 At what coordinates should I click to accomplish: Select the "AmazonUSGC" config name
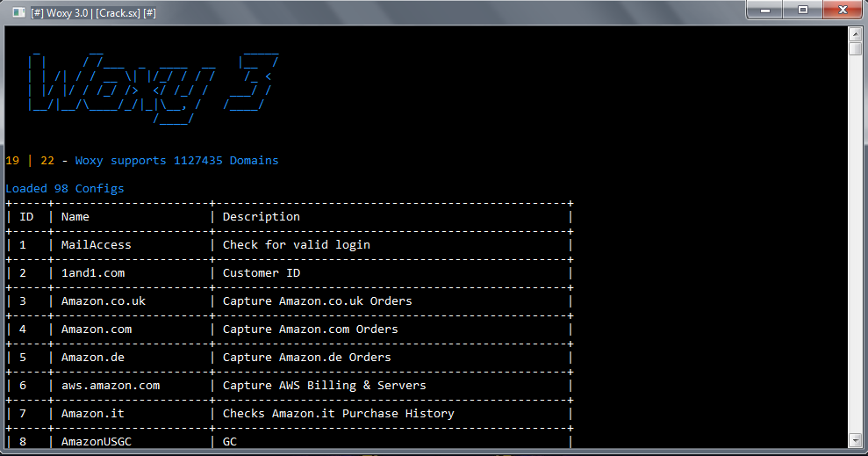click(x=97, y=442)
